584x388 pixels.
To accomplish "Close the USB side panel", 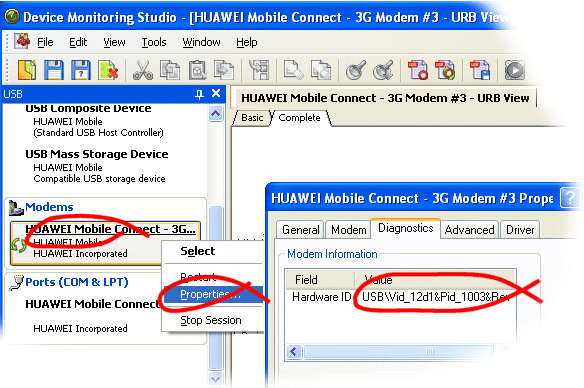I will point(216,93).
